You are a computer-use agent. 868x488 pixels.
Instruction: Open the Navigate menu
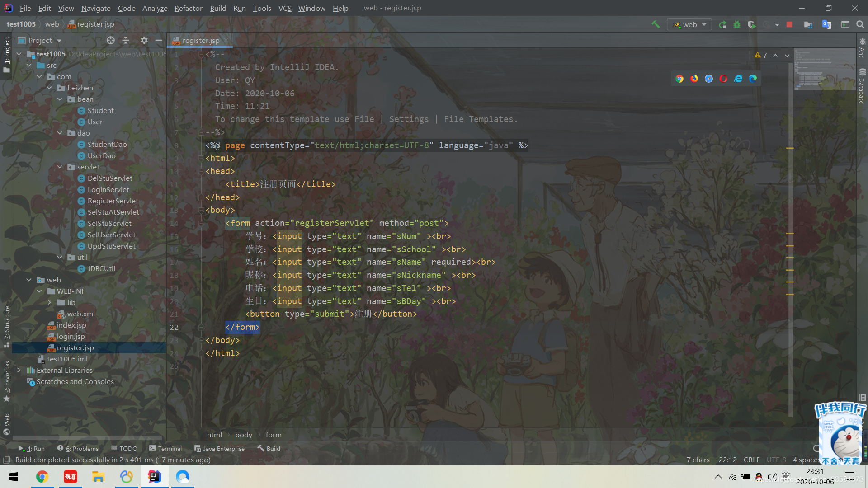point(96,8)
